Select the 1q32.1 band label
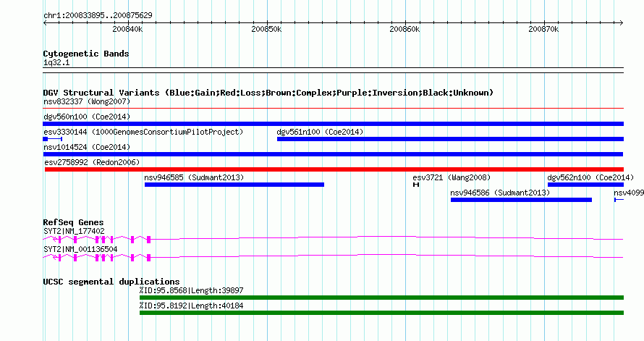This screenshot has height=341, width=644. [56, 62]
